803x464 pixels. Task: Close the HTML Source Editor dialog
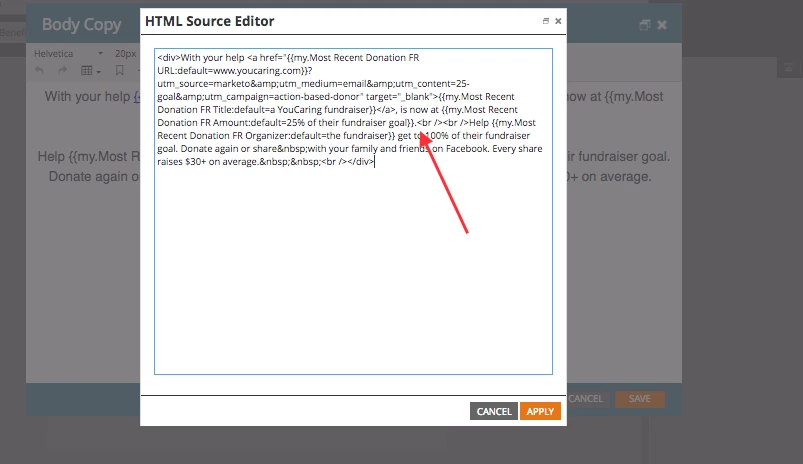pyautogui.click(x=558, y=21)
